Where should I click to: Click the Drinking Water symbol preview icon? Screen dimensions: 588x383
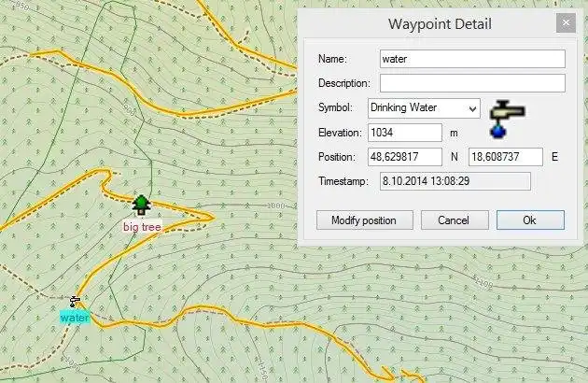tap(507, 119)
